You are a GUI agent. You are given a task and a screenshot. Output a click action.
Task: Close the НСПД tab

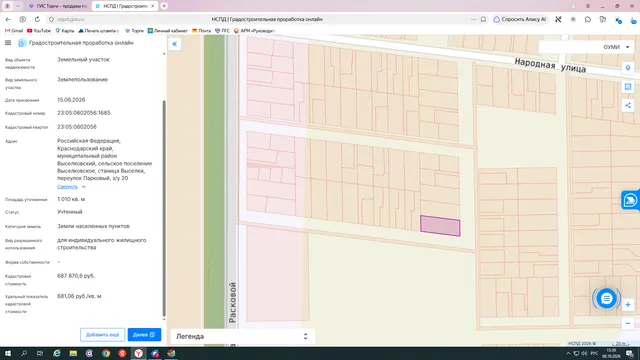(x=153, y=6)
